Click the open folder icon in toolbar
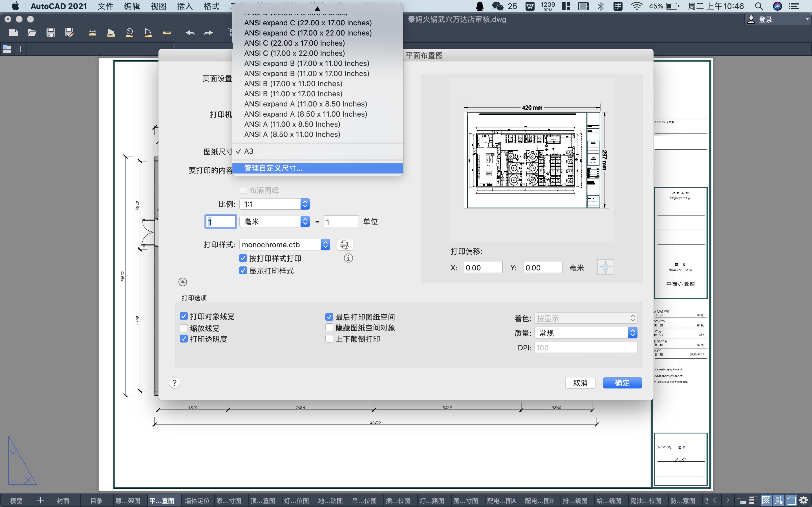Viewport: 812px width, 507px height. (32, 32)
